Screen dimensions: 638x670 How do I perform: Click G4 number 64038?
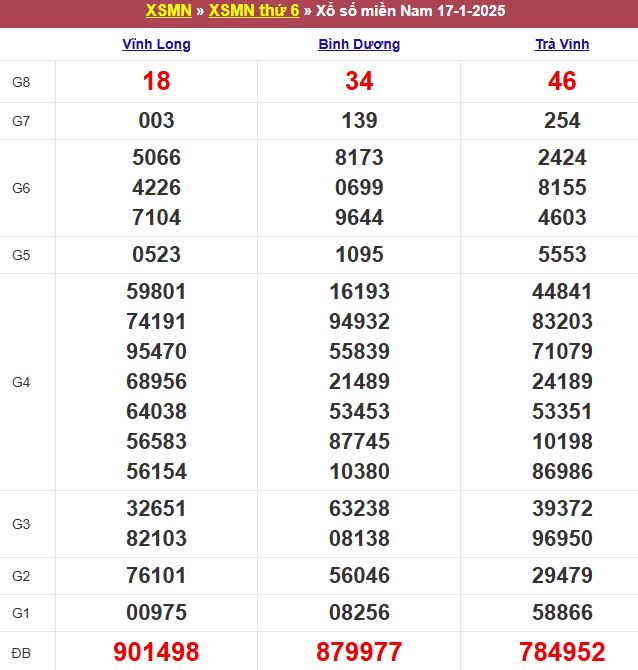click(156, 411)
